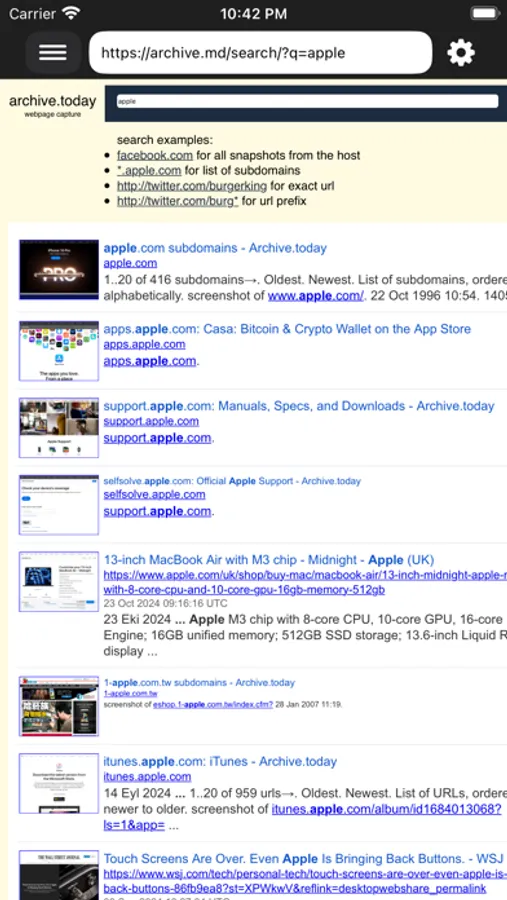Go to archive.today home logo
The image size is (507, 900).
pos(52,104)
